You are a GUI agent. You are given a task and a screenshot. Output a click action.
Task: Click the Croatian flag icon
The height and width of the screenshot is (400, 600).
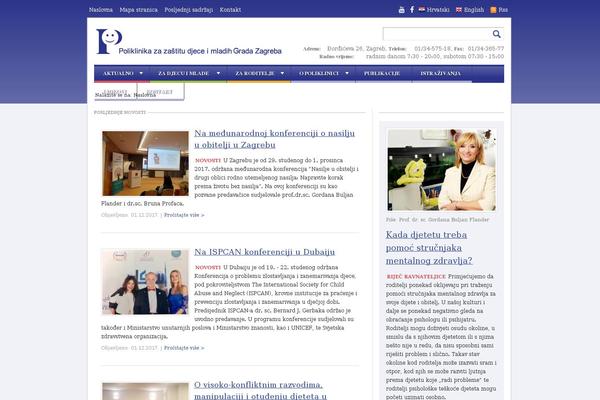click(422, 10)
